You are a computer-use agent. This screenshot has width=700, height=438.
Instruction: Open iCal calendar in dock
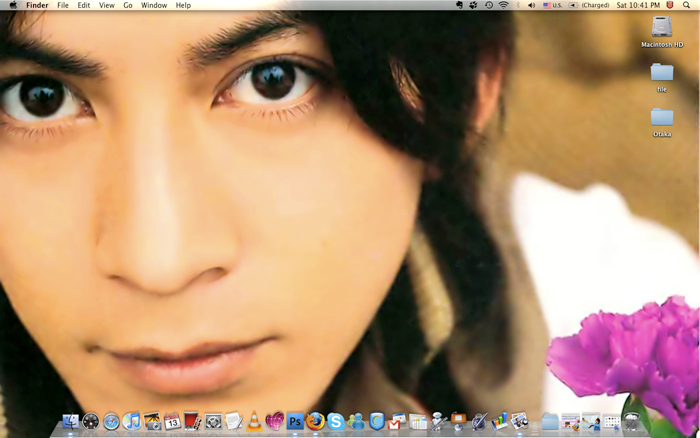pyautogui.click(x=172, y=421)
